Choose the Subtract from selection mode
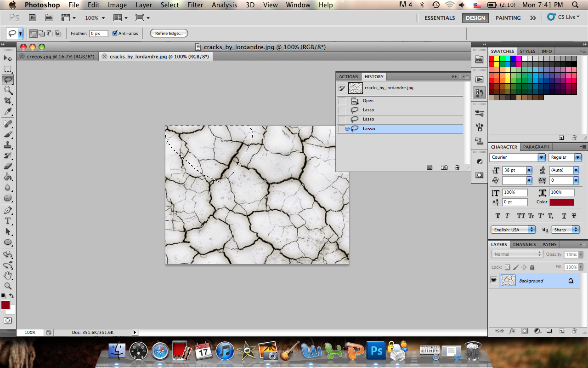Image resolution: width=588 pixels, height=368 pixels. point(50,33)
